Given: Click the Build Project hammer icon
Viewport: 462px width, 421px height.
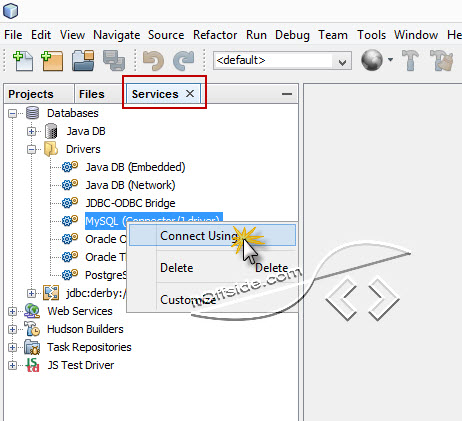Looking at the screenshot, I should [x=410, y=60].
